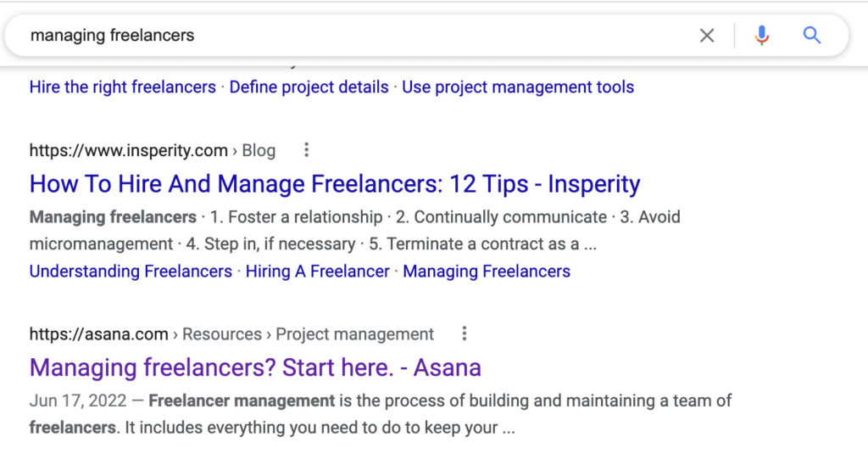The width and height of the screenshot is (868, 465).
Task: Start voice search with the microphone icon
Action: coord(761,36)
